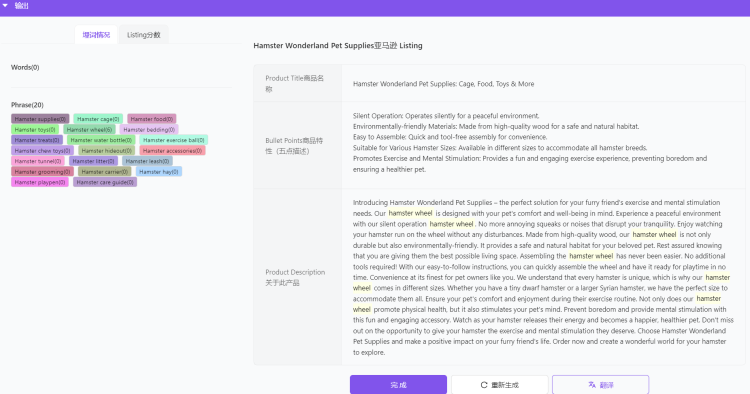Click the 重新生成 regenerate button

coord(499,384)
